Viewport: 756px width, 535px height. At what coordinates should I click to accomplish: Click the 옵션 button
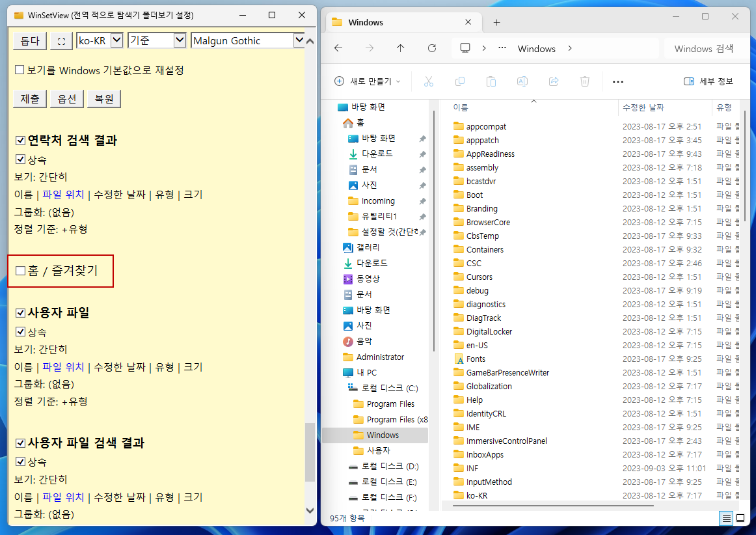[x=67, y=99]
